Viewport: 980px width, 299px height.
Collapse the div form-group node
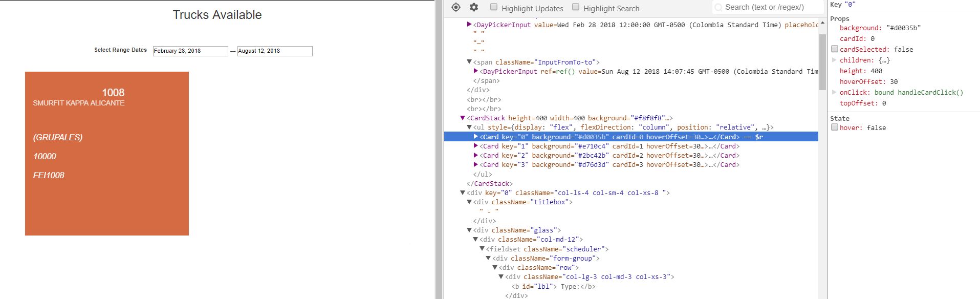tap(488, 258)
